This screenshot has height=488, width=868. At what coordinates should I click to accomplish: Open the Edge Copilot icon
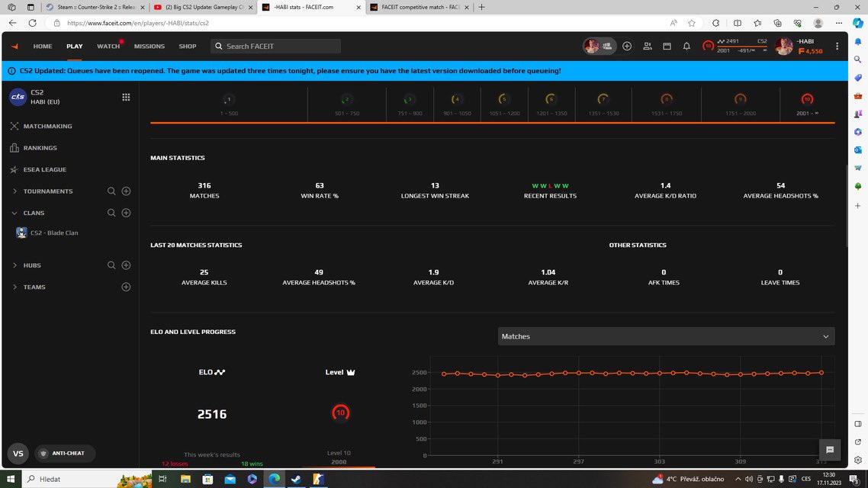[857, 23]
